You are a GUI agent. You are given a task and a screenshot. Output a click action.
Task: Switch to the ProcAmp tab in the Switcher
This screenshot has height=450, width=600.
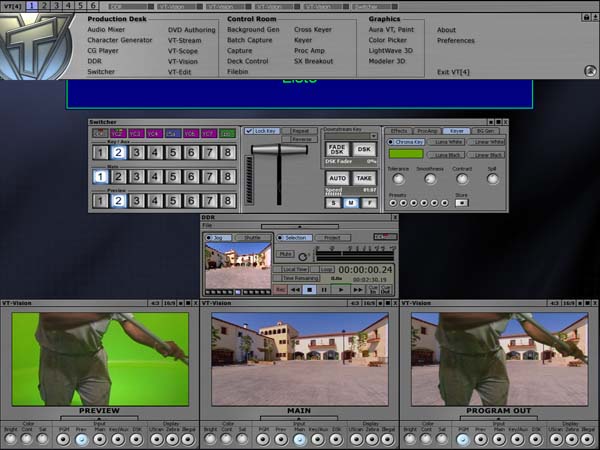[427, 131]
